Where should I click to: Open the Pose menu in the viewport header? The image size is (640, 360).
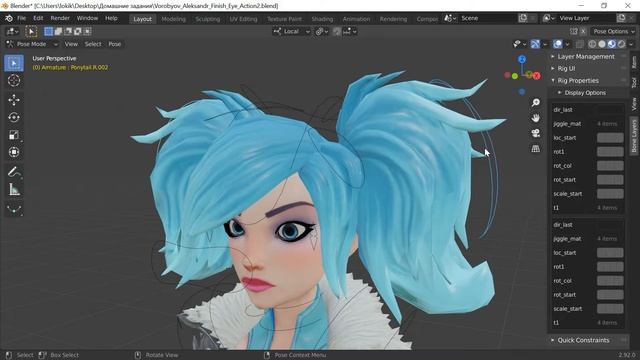[115, 44]
